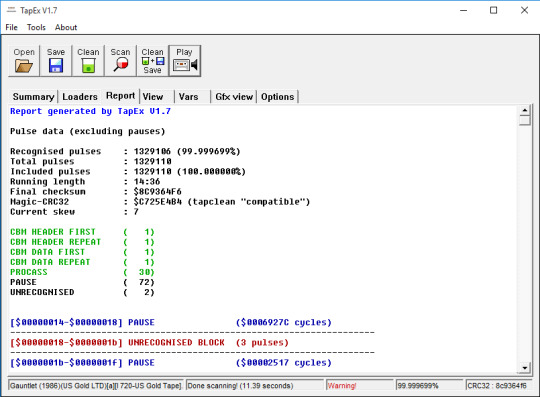
Task: Click the red 'UNRECOGNISED BLOCK' line
Action: pyautogui.click(x=149, y=343)
